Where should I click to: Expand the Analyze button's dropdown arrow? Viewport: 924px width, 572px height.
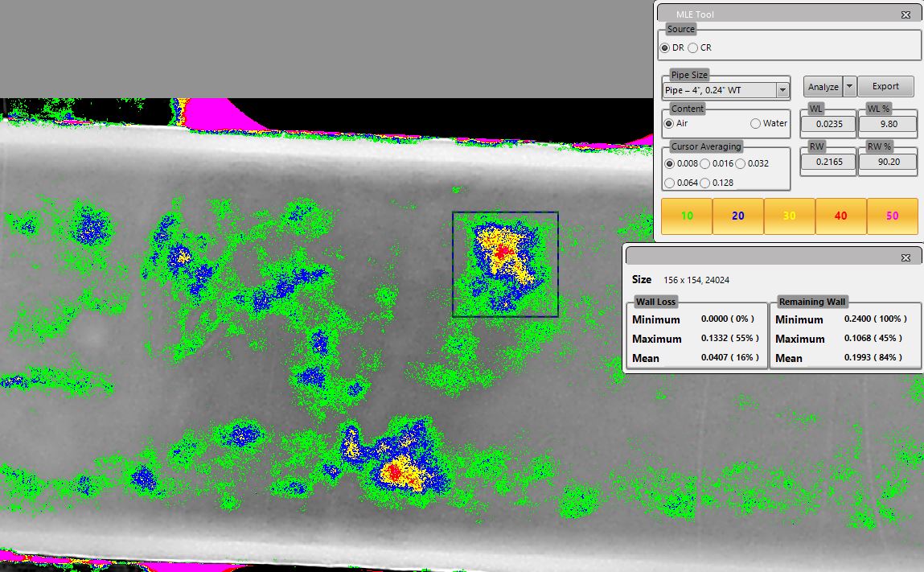pyautogui.click(x=848, y=87)
